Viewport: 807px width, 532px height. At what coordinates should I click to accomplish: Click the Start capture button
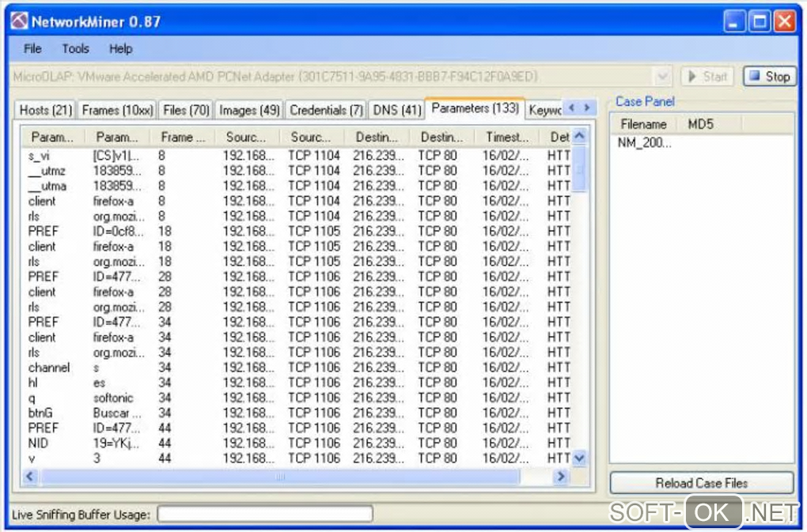point(708,77)
